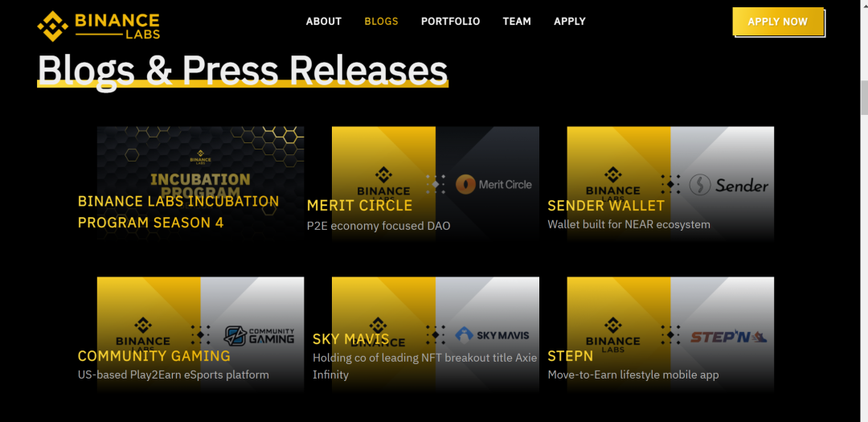
Task: Open the STEPN article title
Action: tap(570, 355)
